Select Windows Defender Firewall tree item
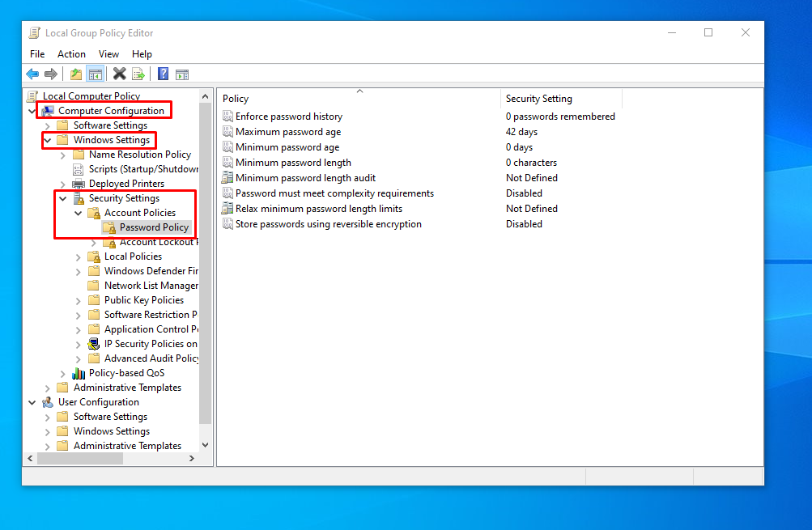 click(x=151, y=271)
